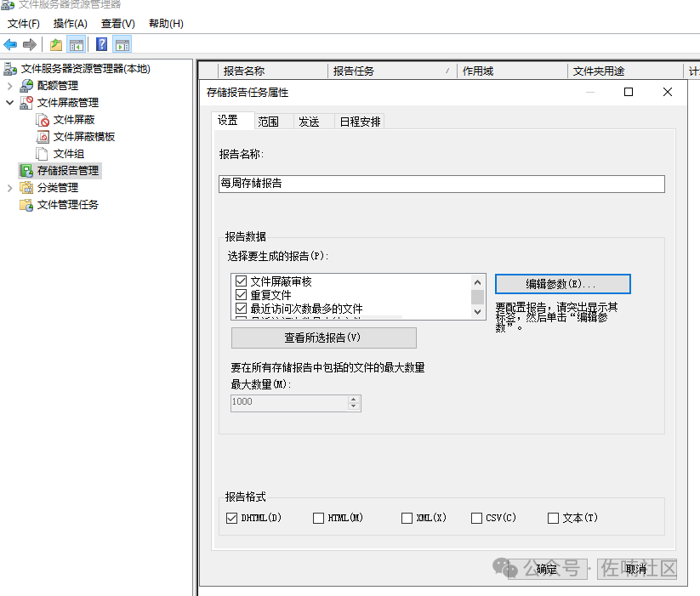
Task: Click the report list scrollbar thumb
Action: (x=478, y=297)
